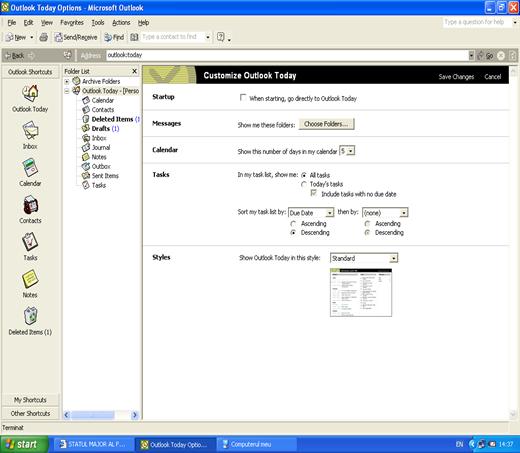The width and height of the screenshot is (520, 453).
Task: Click the Back navigation button
Action: coord(15,56)
